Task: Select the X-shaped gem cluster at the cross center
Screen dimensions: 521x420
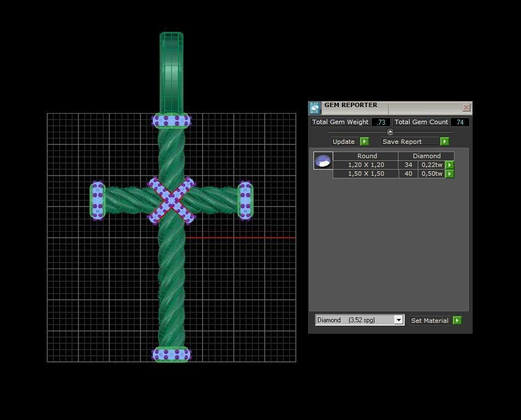Action: [171, 201]
